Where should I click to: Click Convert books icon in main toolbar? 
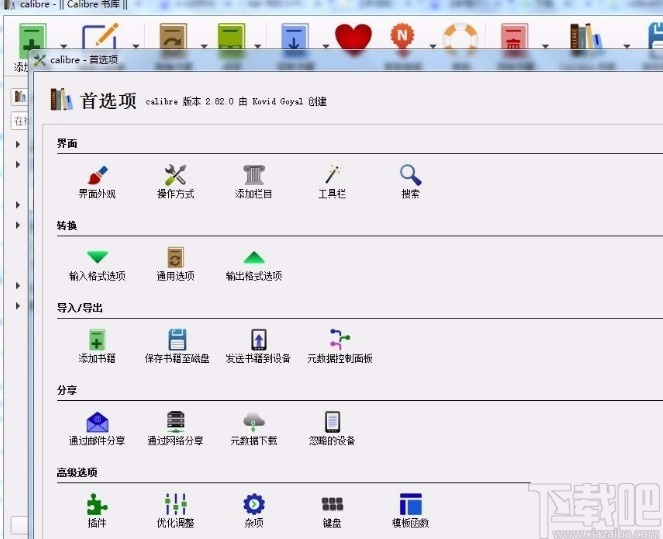[173, 36]
